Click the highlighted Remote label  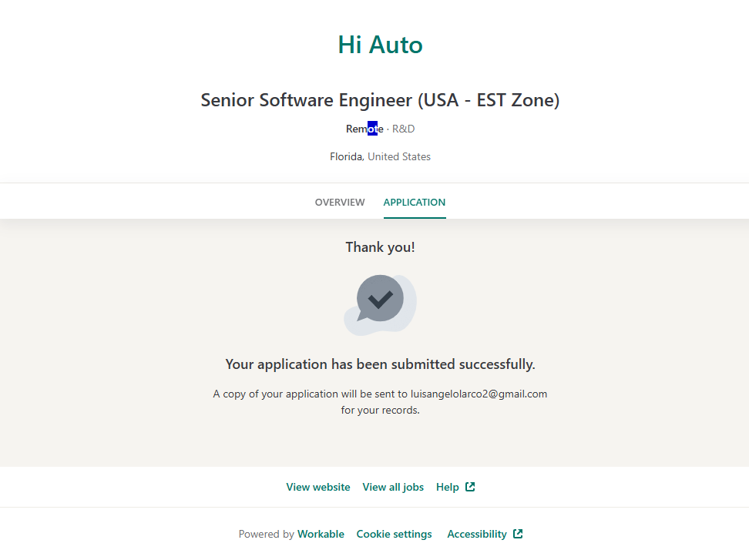coord(364,129)
